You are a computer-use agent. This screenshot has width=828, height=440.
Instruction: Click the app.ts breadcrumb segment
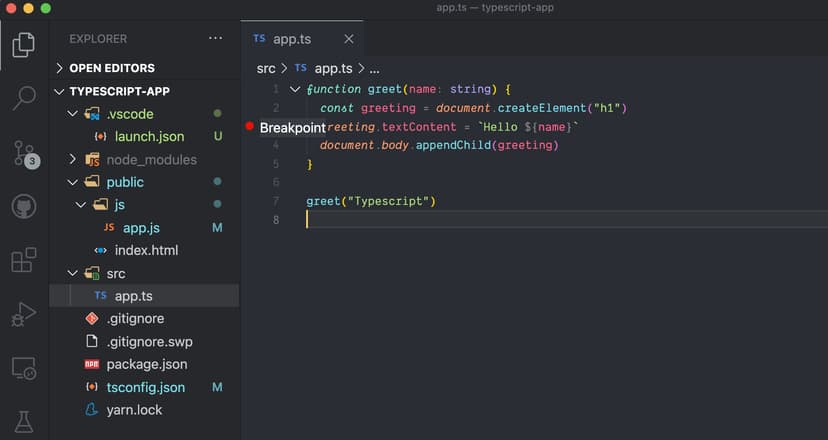[x=333, y=69]
